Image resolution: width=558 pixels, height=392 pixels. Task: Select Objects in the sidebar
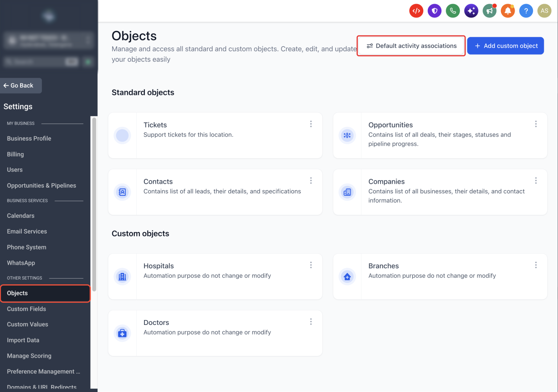[x=45, y=293]
